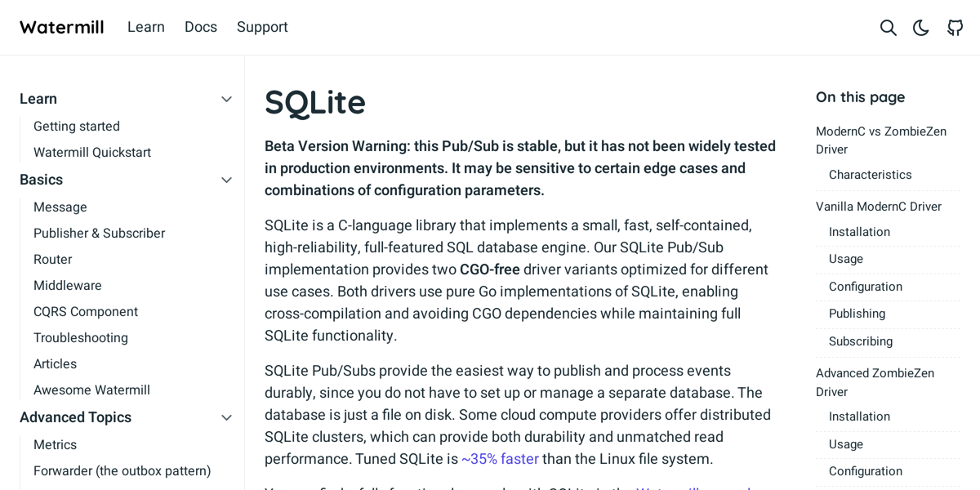Jump to the Subscribing section
Image resolution: width=980 pixels, height=490 pixels.
coord(860,341)
